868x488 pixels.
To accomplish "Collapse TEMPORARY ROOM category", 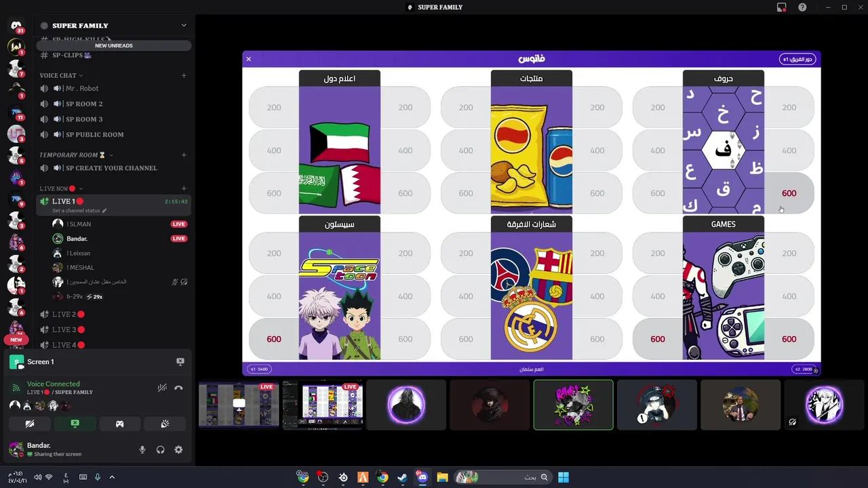I will coord(76,155).
